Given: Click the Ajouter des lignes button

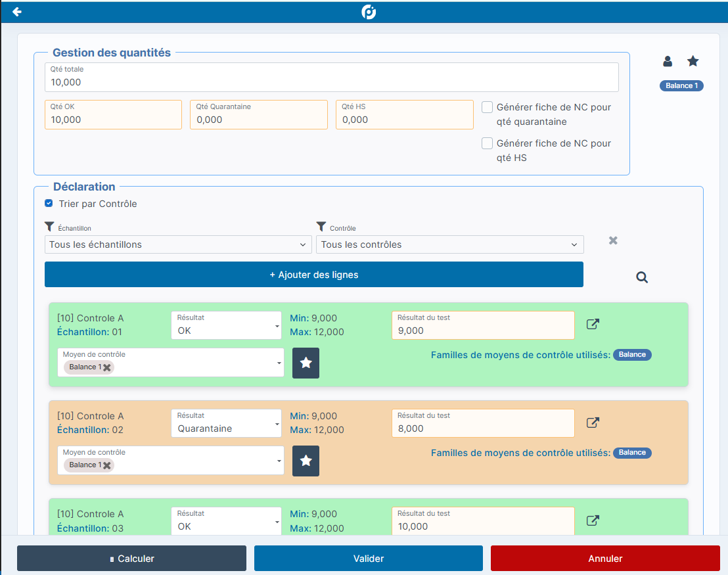Looking at the screenshot, I should click(x=313, y=275).
